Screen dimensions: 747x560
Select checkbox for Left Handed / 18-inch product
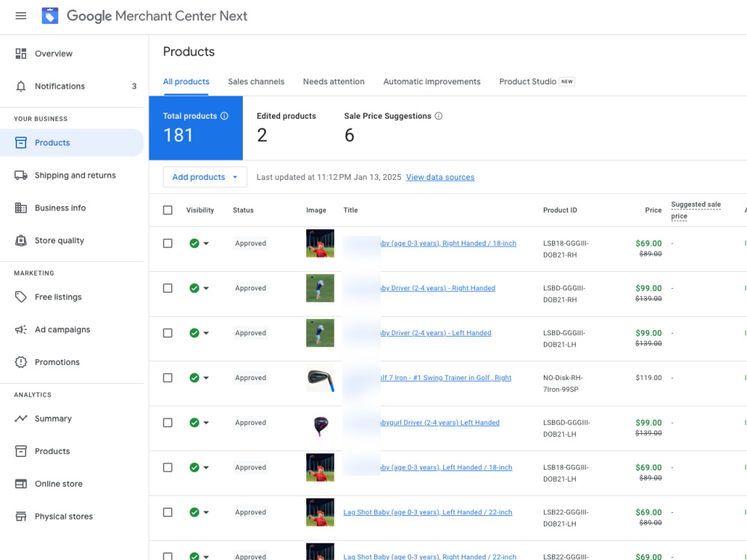[x=167, y=467]
